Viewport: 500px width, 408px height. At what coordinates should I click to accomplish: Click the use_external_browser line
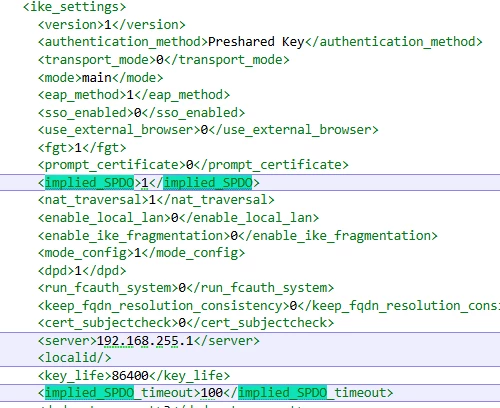pos(208,130)
